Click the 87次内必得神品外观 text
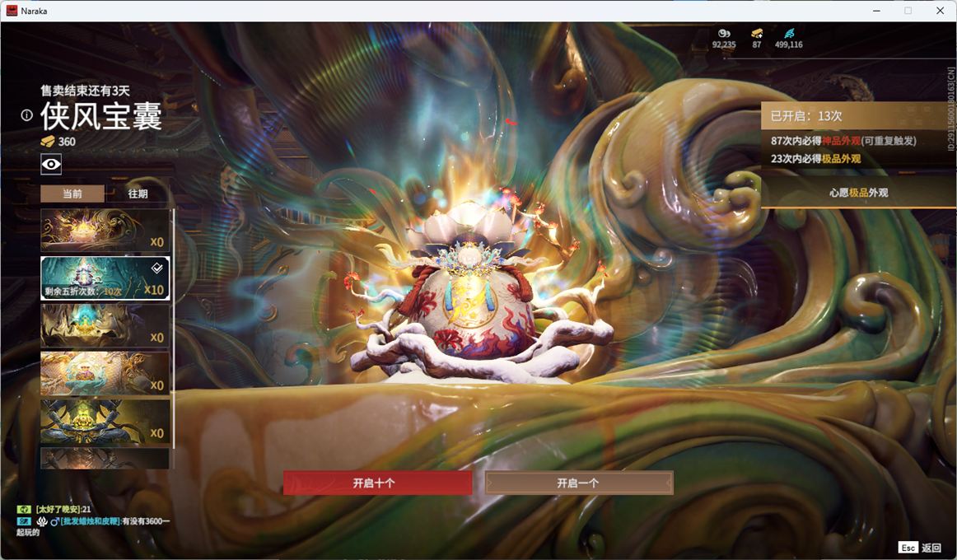 [x=843, y=141]
